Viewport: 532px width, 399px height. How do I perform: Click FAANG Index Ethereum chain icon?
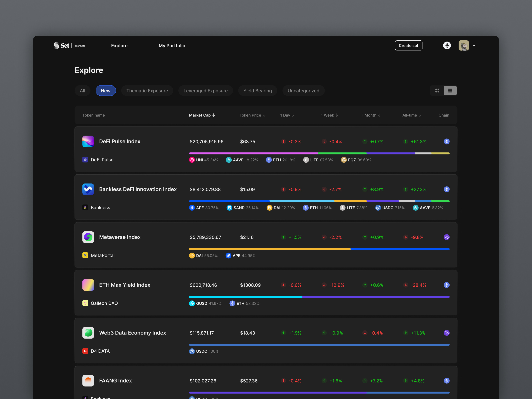tap(447, 381)
